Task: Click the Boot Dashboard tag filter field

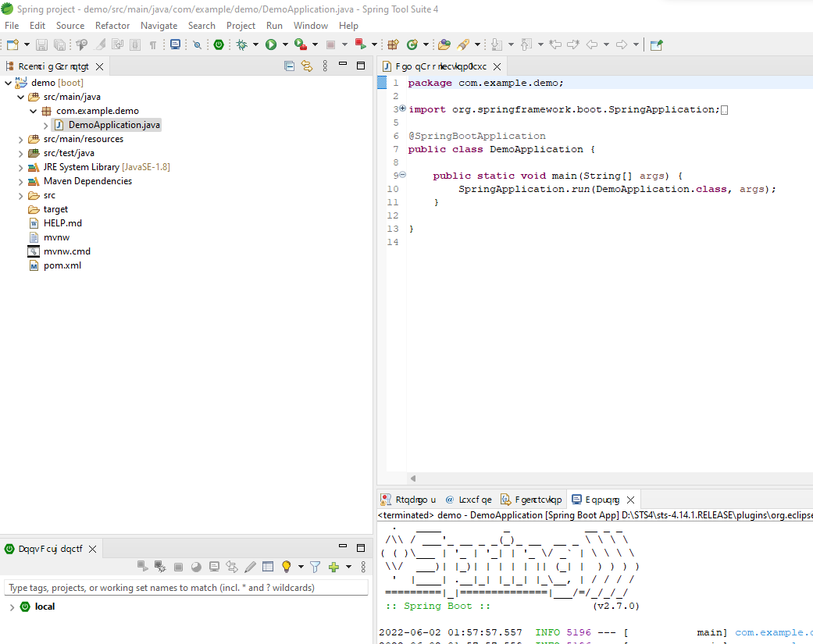Action: [186, 588]
